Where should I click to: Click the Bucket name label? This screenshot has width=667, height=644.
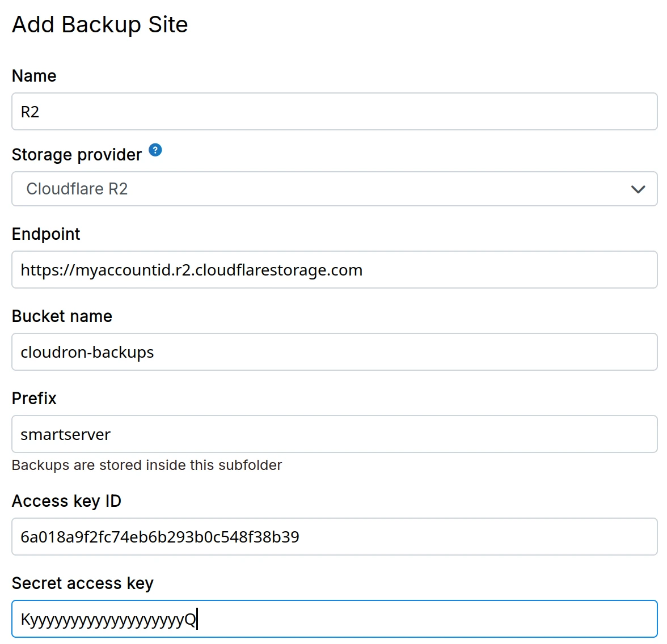62,316
